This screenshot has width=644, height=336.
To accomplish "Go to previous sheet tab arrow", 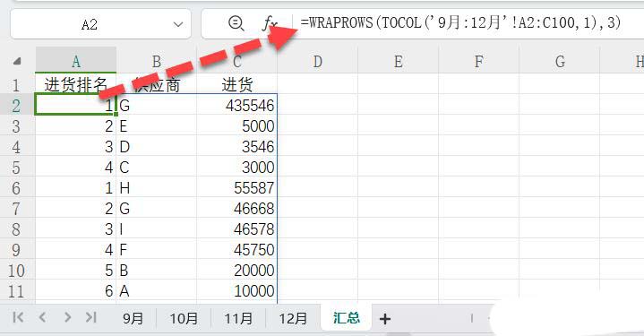I will click(42, 317).
